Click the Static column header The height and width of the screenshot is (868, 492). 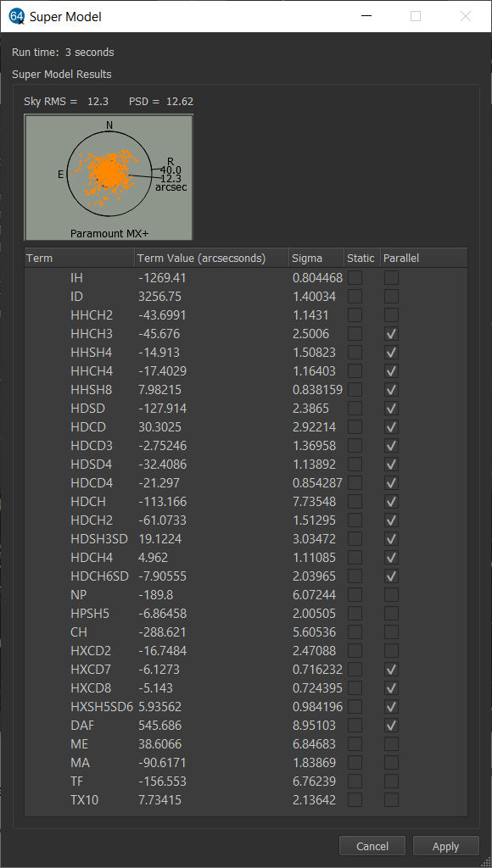(x=362, y=258)
